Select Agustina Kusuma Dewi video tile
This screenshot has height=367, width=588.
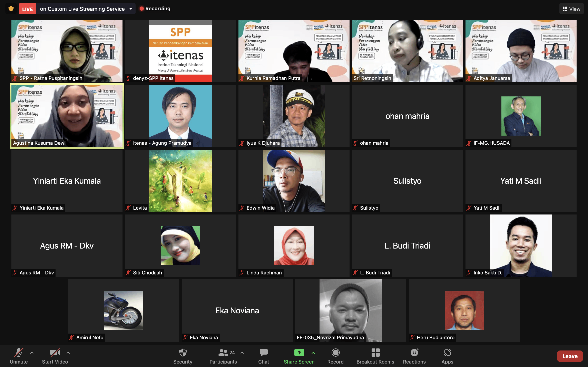click(67, 116)
